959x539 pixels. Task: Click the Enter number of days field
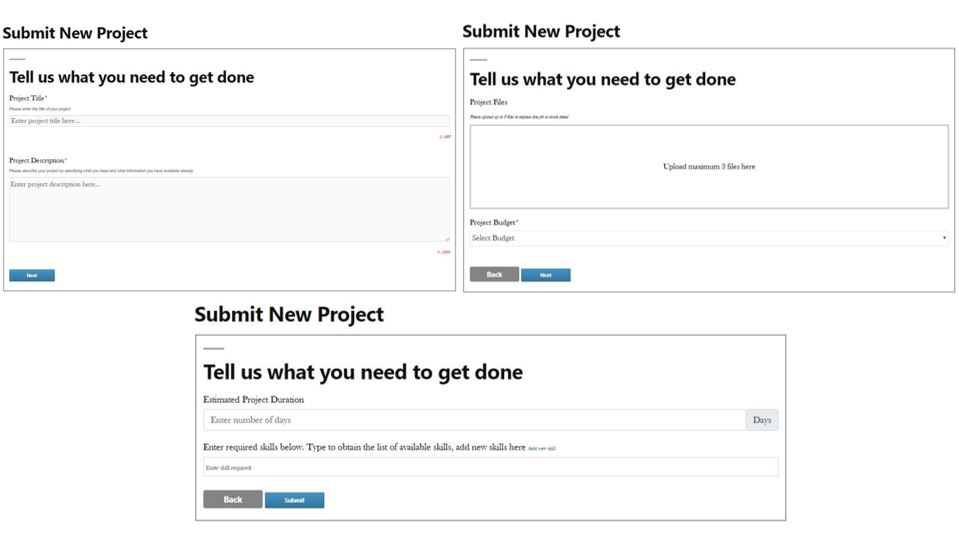(x=474, y=420)
